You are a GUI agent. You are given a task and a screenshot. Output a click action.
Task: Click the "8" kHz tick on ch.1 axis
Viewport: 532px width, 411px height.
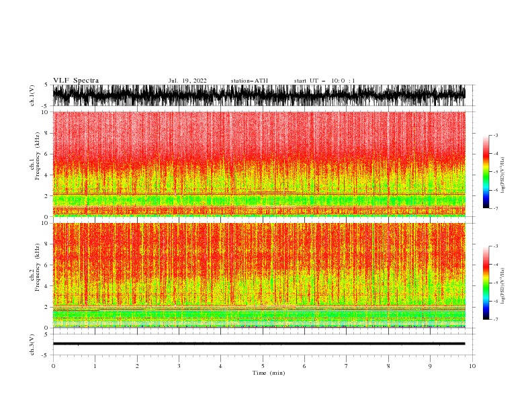click(46, 133)
